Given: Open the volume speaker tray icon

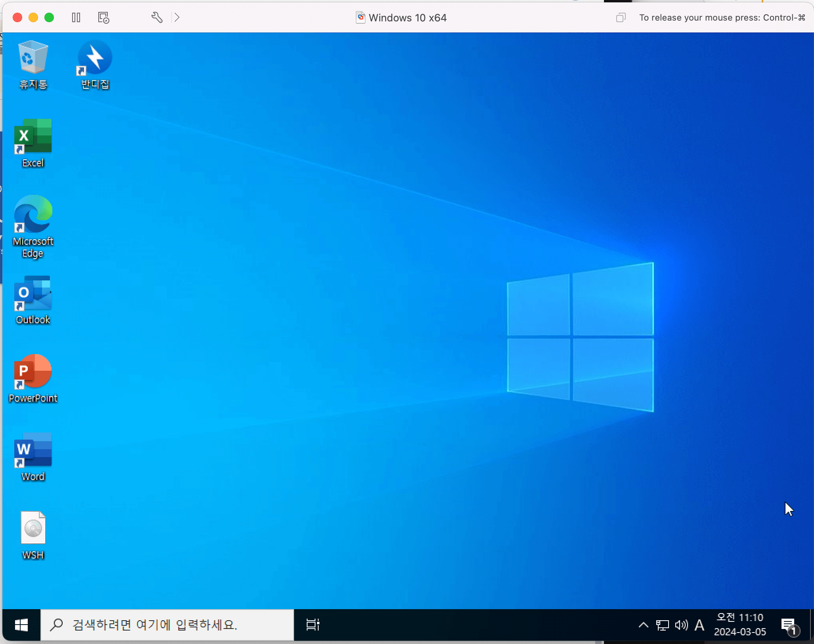Looking at the screenshot, I should pyautogui.click(x=682, y=625).
